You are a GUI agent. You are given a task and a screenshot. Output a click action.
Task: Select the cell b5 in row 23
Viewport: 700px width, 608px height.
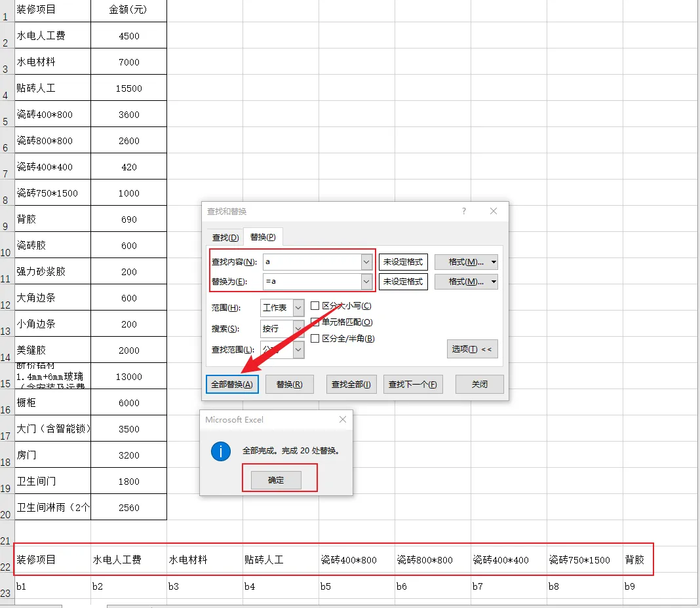357,586
